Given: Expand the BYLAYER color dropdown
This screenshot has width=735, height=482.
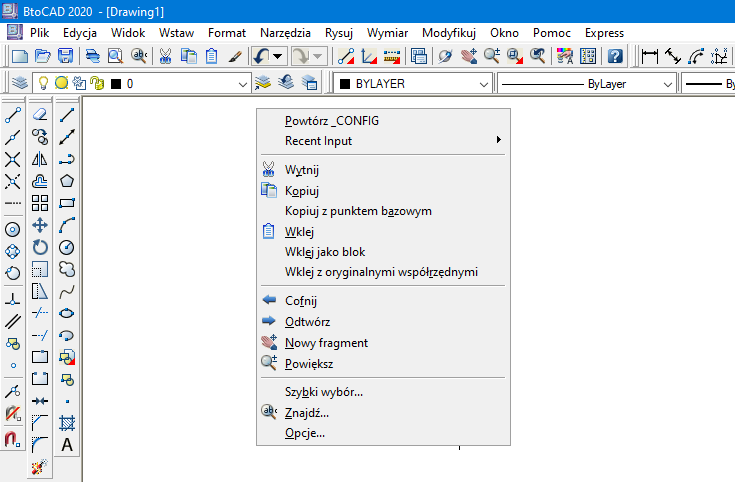Looking at the screenshot, I should pos(484,84).
